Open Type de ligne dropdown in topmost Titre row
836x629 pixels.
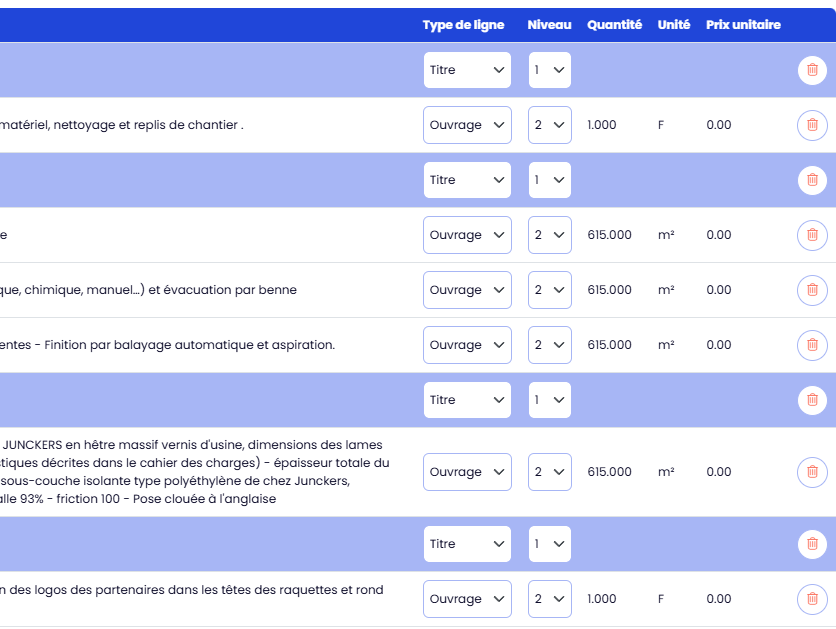coord(467,70)
